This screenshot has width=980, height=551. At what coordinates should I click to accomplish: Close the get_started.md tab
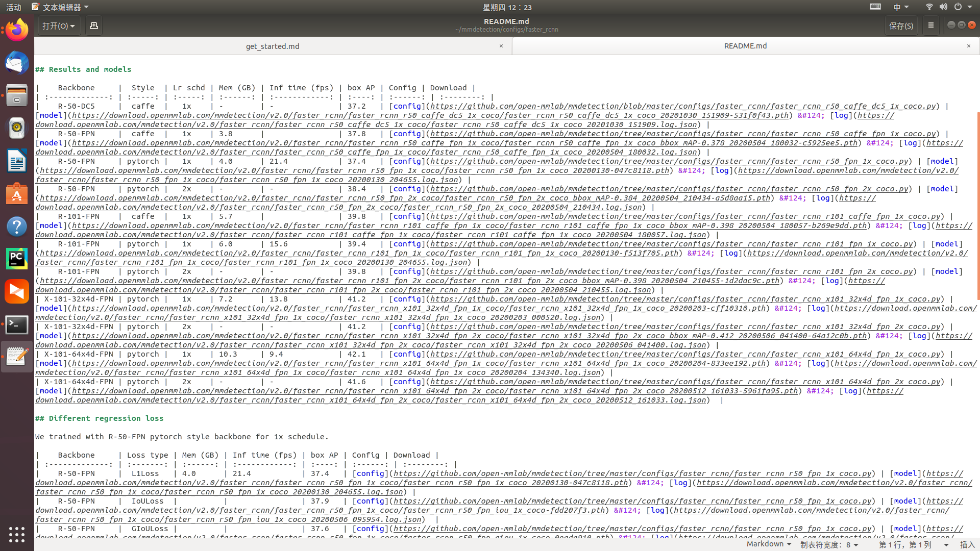point(501,46)
